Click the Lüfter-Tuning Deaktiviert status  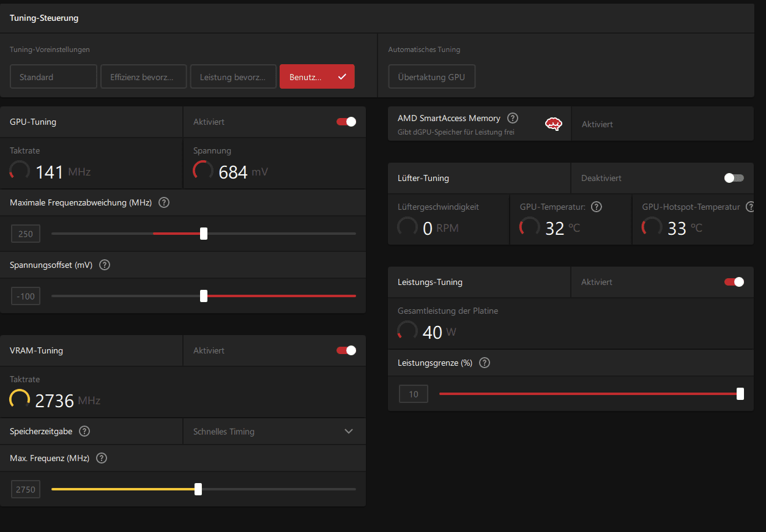point(601,178)
